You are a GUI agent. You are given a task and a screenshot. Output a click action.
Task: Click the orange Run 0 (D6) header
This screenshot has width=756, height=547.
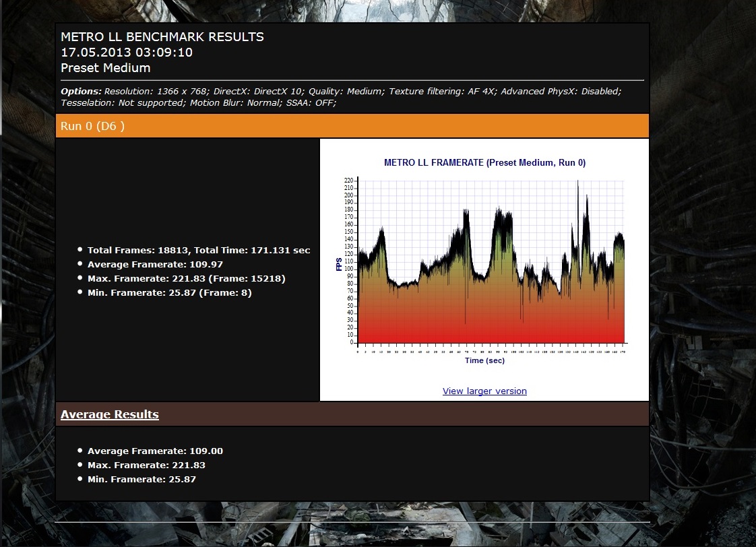click(x=92, y=126)
